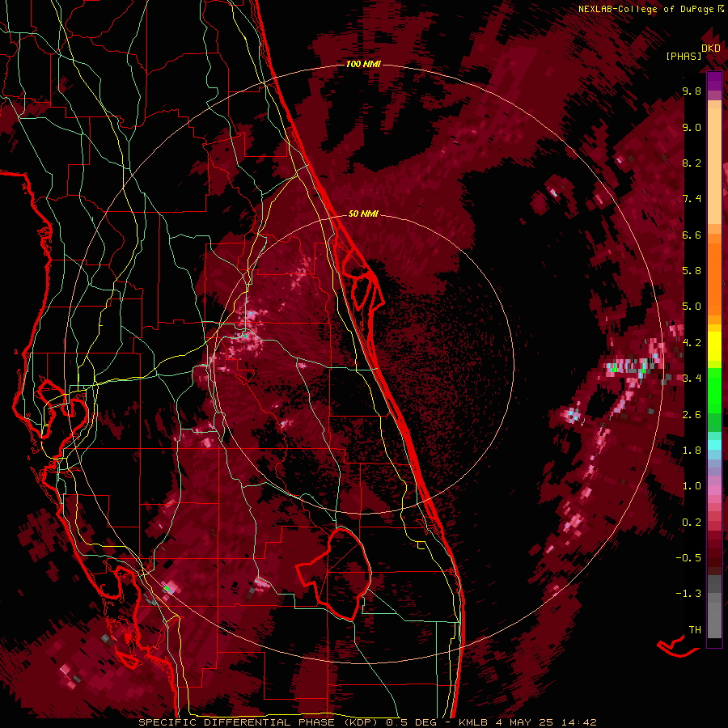
Task: Click the 14:42 timestamp text
Action: (x=578, y=722)
